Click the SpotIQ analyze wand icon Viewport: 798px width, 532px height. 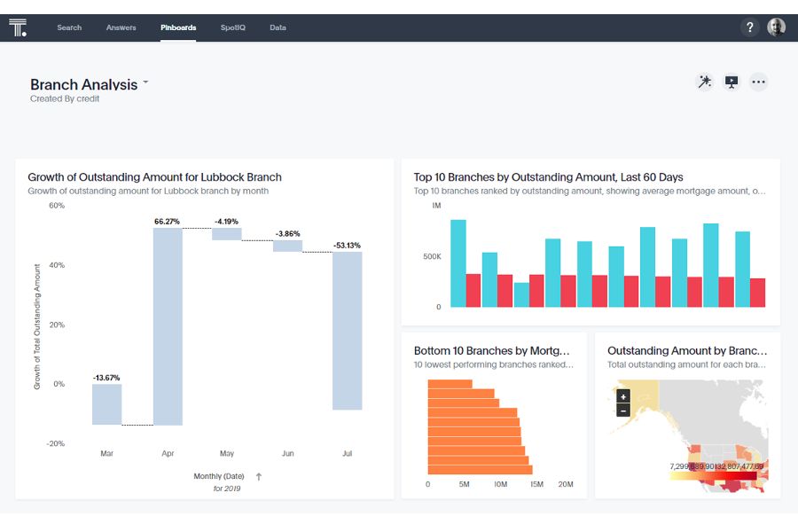(x=704, y=82)
